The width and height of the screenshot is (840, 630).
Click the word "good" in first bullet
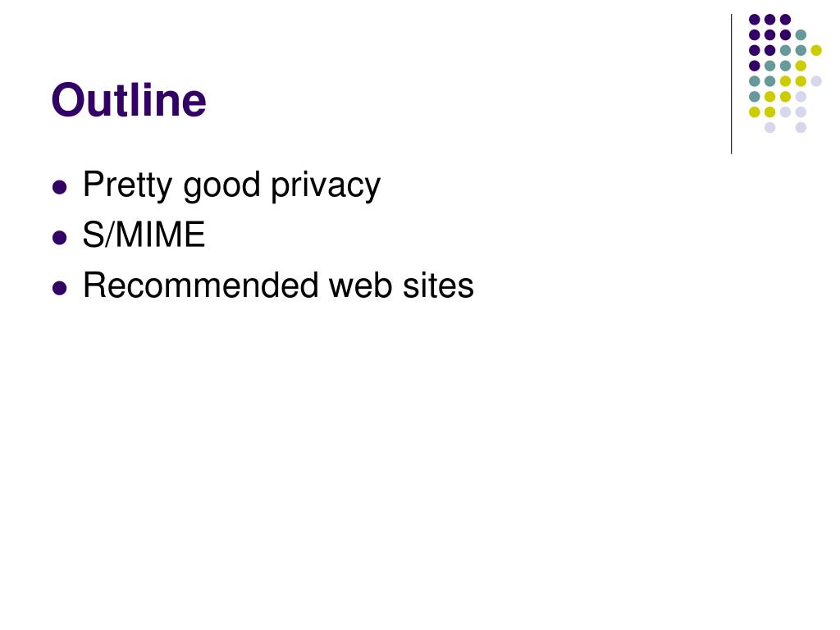tap(221, 186)
